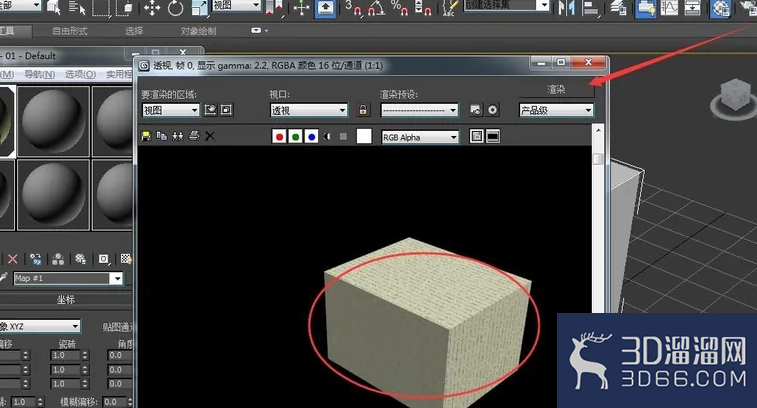
Task: Open the Curve Editor icon
Action: click(669, 8)
